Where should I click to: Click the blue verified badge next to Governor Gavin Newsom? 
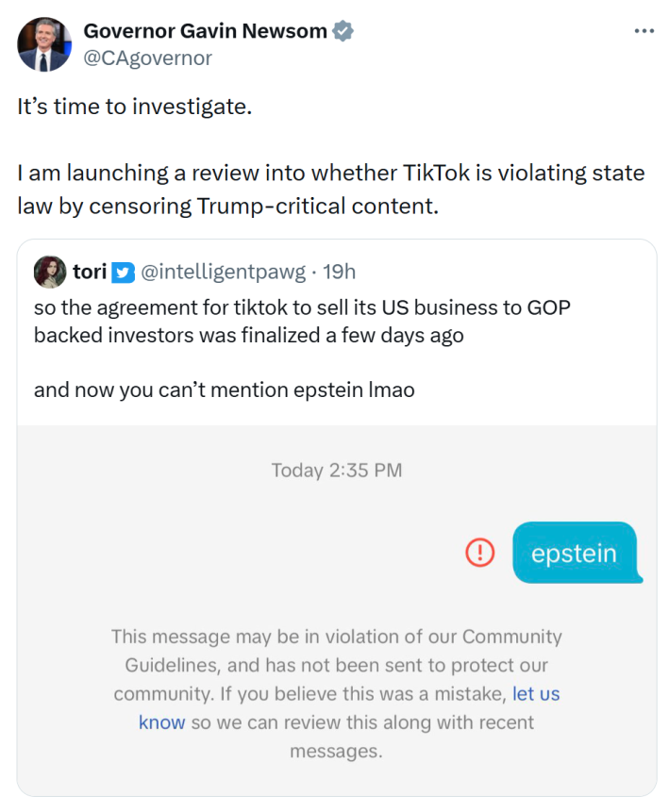coord(341,30)
